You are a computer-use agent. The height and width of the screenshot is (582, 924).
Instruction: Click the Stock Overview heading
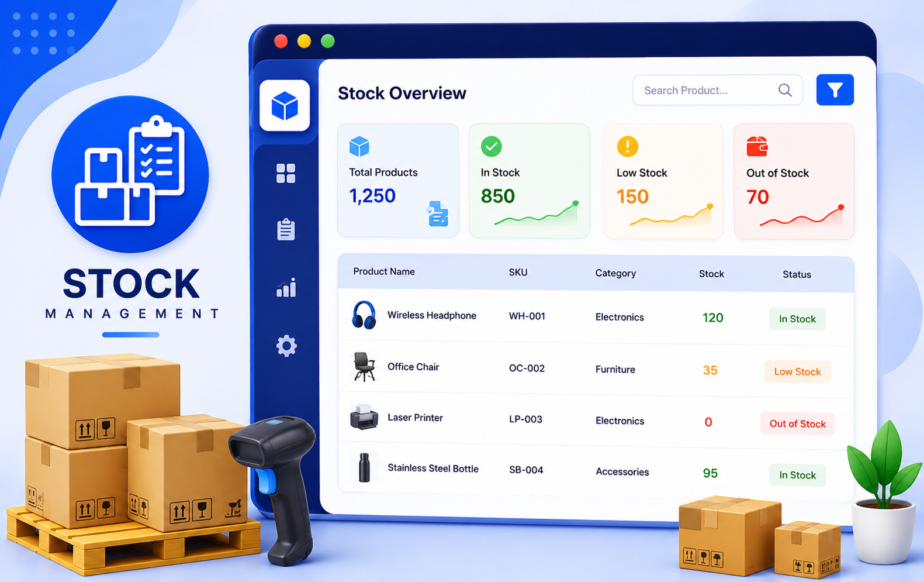coord(402,93)
